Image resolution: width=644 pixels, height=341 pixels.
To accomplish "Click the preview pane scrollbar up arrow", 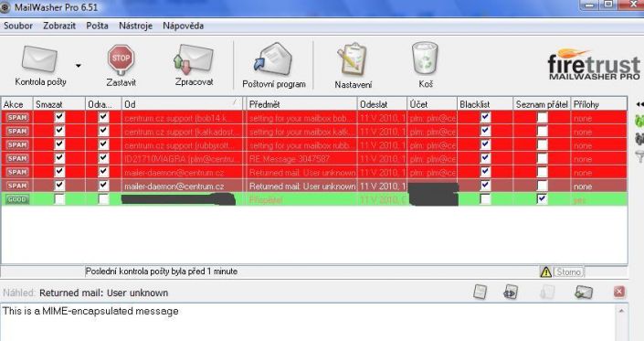I will click(621, 311).
